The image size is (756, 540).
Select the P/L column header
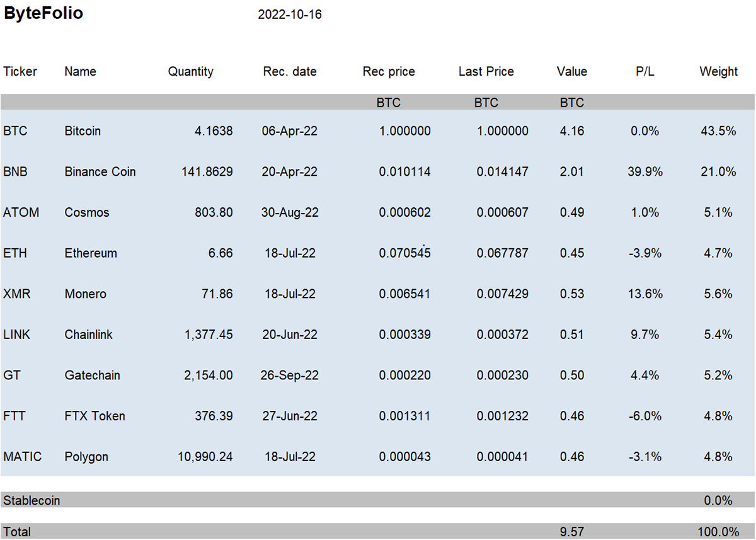pyautogui.click(x=645, y=71)
